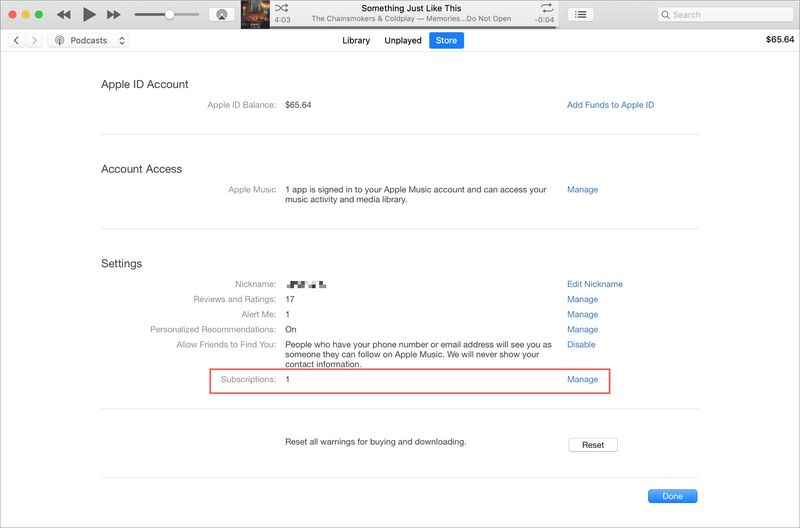Click the rewind previous track button
The width and height of the screenshot is (800, 528).
(x=64, y=15)
